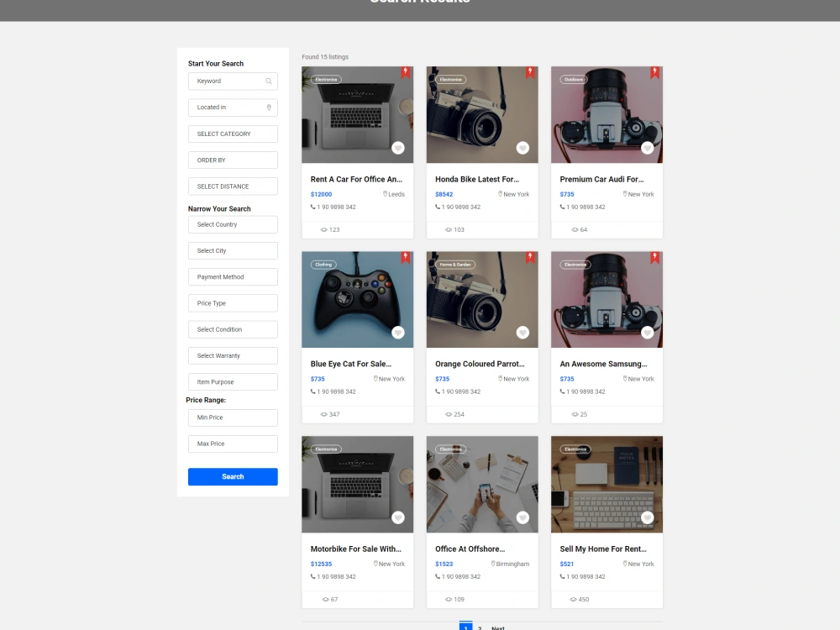
Task: Open Orange Coloured Parrot... title
Action: 480,365
